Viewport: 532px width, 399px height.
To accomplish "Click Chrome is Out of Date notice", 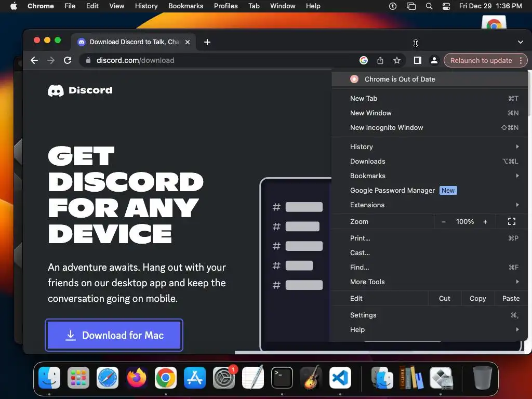I will [429, 79].
